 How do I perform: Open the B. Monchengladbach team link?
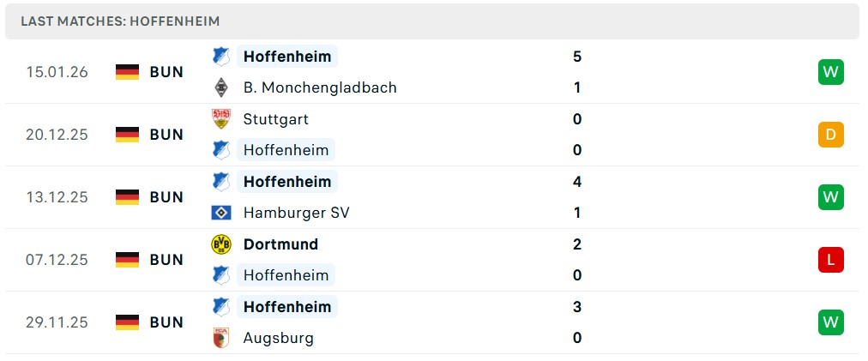tap(320, 87)
